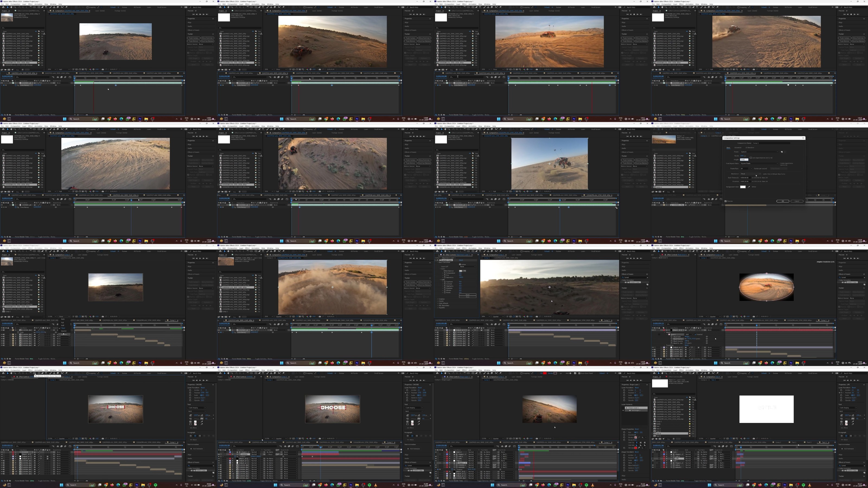Click White Balance eyedropper in Lumetri Color

click(x=465, y=271)
